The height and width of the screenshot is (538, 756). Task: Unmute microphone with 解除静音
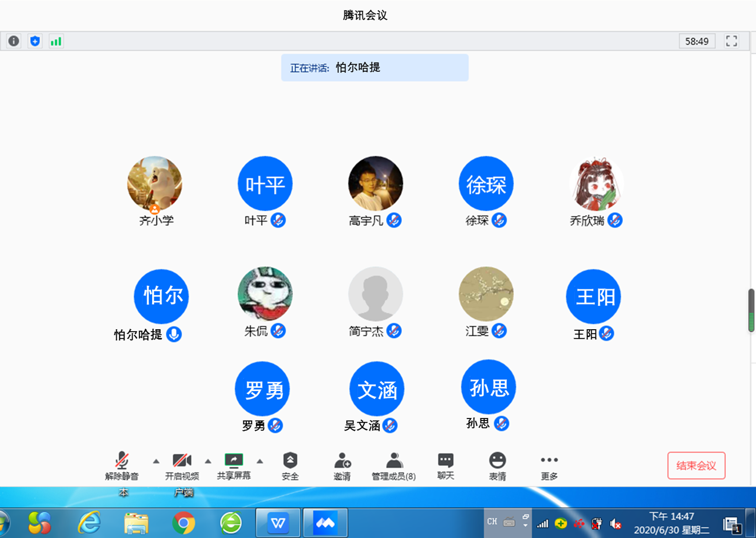click(122, 466)
